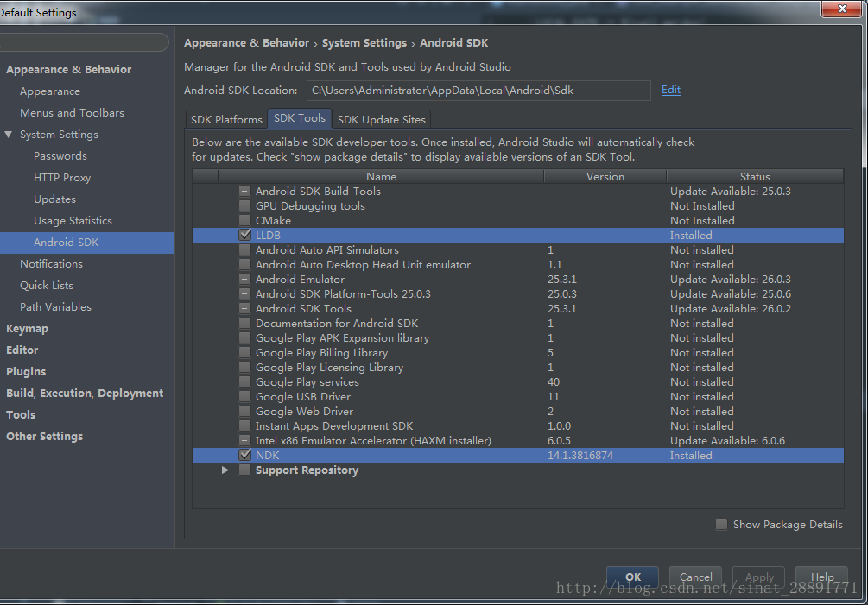Collapse the System Settings tree node
This screenshot has width=868, height=605.
pos(9,135)
